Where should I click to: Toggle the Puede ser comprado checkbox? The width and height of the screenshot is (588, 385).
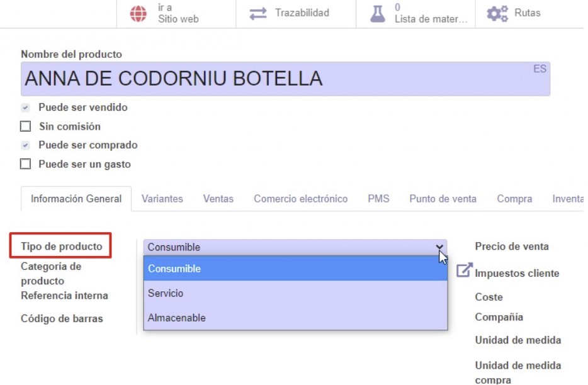coord(26,145)
